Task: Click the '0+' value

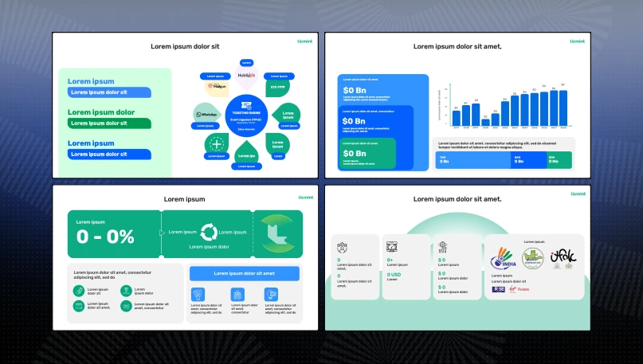Action: [x=390, y=260]
